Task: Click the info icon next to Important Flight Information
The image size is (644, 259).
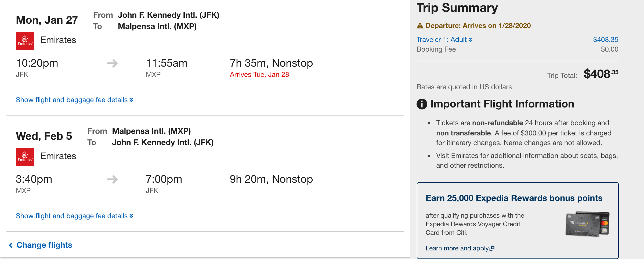Action: [x=422, y=104]
